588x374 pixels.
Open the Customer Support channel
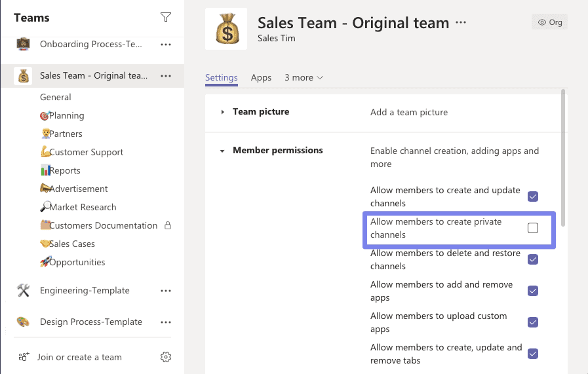tap(82, 152)
